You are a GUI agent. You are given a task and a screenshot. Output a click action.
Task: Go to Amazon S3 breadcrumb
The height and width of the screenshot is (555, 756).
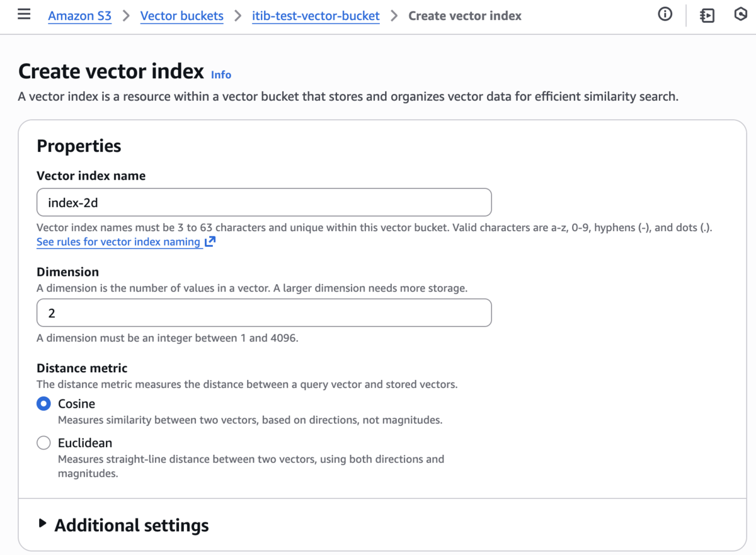pyautogui.click(x=80, y=16)
